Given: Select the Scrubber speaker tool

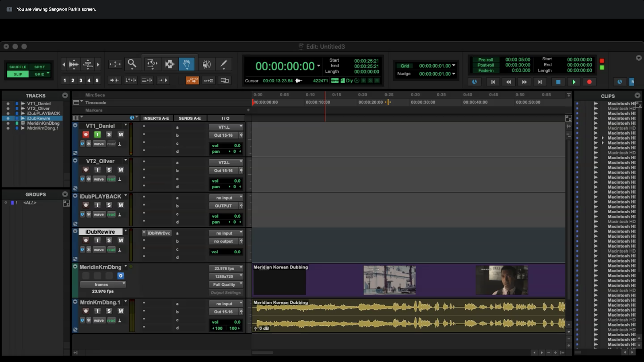Looking at the screenshot, I should tap(206, 64).
